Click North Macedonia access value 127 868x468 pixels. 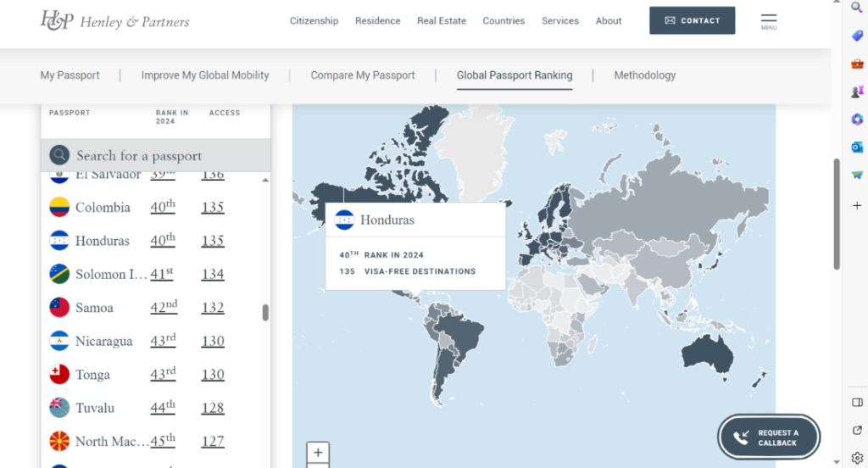click(213, 442)
